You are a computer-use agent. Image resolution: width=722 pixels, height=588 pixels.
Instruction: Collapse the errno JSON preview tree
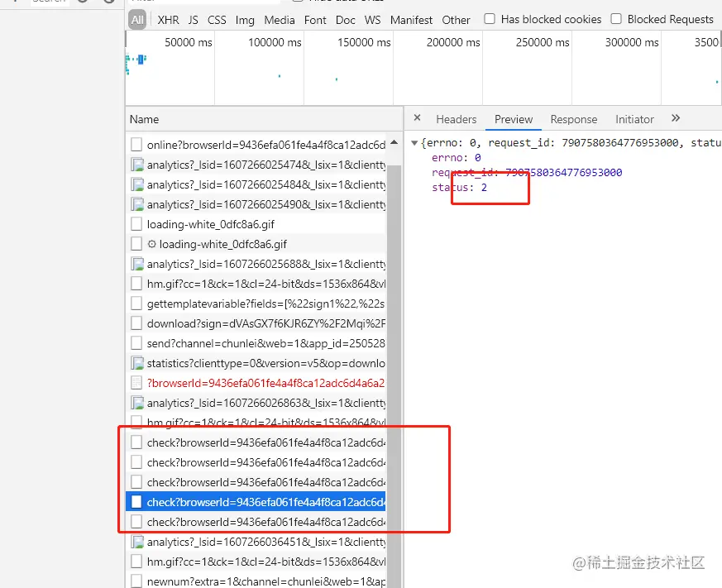click(x=414, y=141)
